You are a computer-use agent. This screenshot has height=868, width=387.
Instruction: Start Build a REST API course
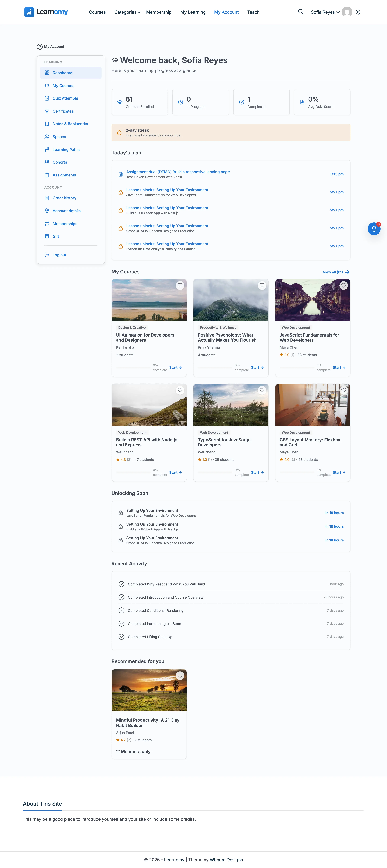176,472
